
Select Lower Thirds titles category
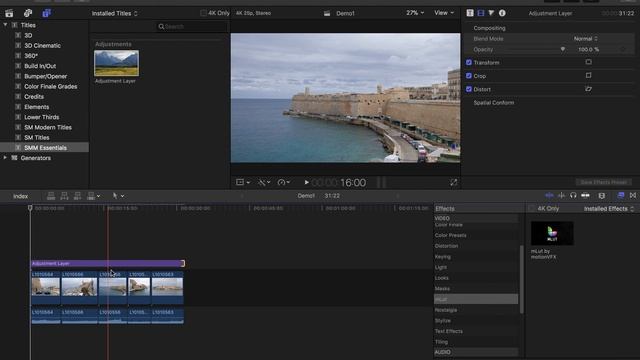pos(42,117)
